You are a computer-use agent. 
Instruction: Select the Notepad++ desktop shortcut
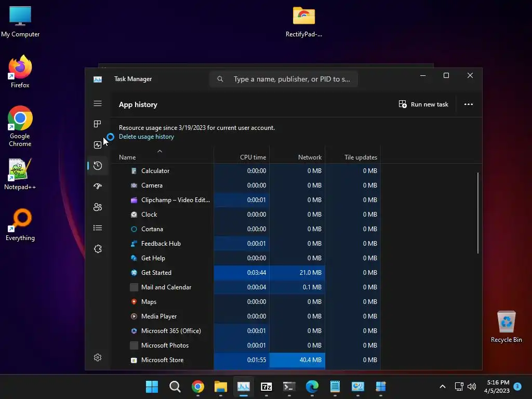tap(20, 175)
